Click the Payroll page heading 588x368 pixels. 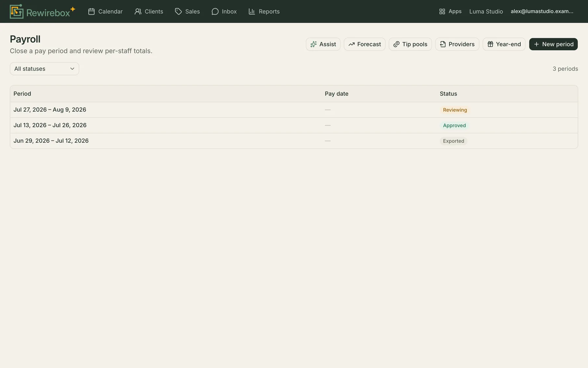click(25, 39)
